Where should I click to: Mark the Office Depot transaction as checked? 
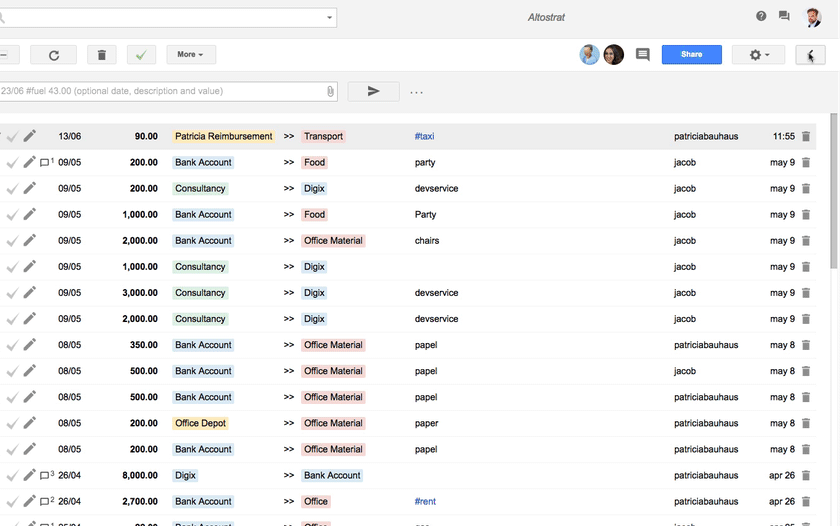(12, 423)
